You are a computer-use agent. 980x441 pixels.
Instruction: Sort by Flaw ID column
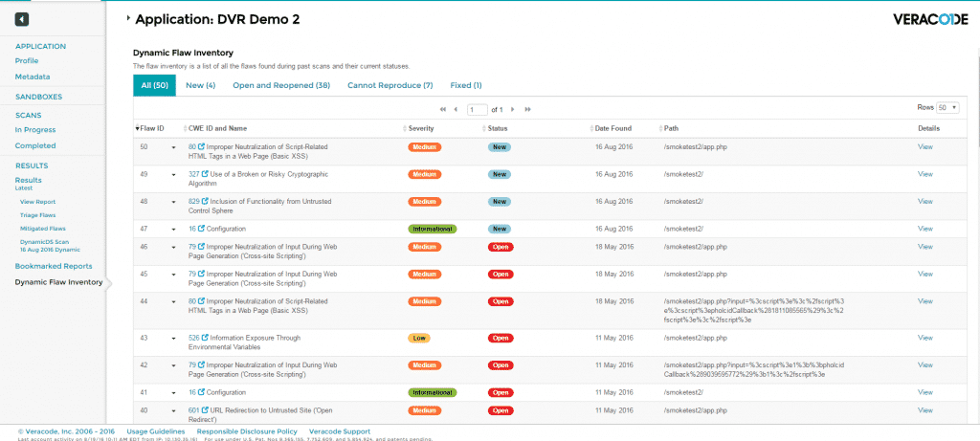point(150,129)
